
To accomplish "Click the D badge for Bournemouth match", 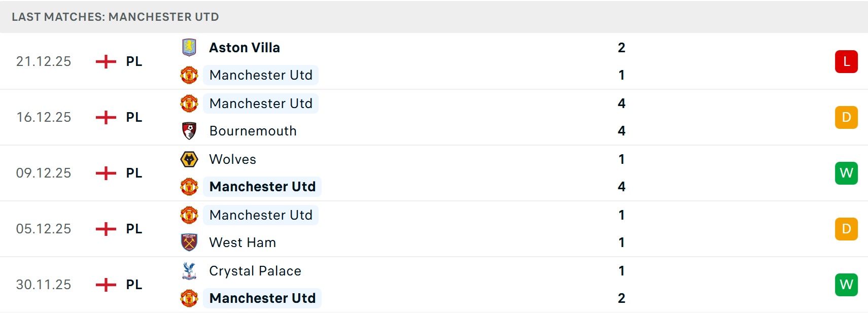I will point(846,117).
